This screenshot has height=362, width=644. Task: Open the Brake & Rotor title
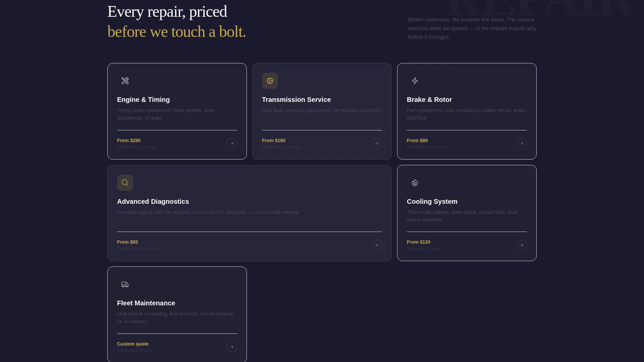click(429, 100)
